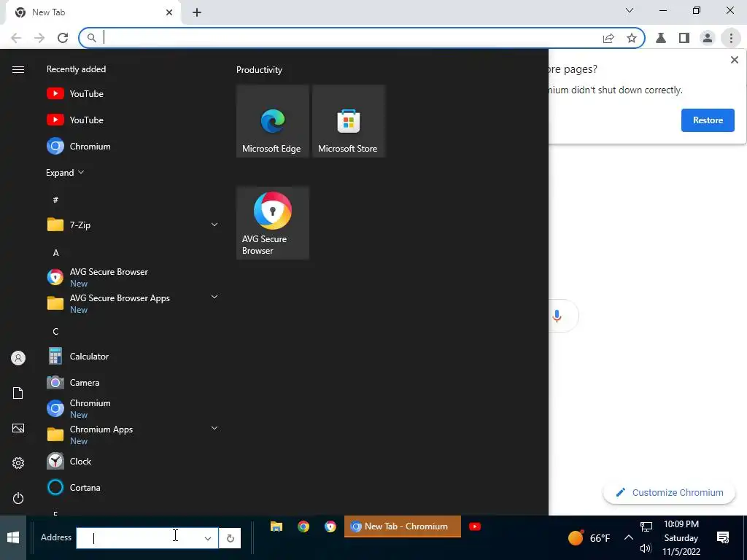
Task: Open Pictures from Start sidebar
Action: coord(18,428)
